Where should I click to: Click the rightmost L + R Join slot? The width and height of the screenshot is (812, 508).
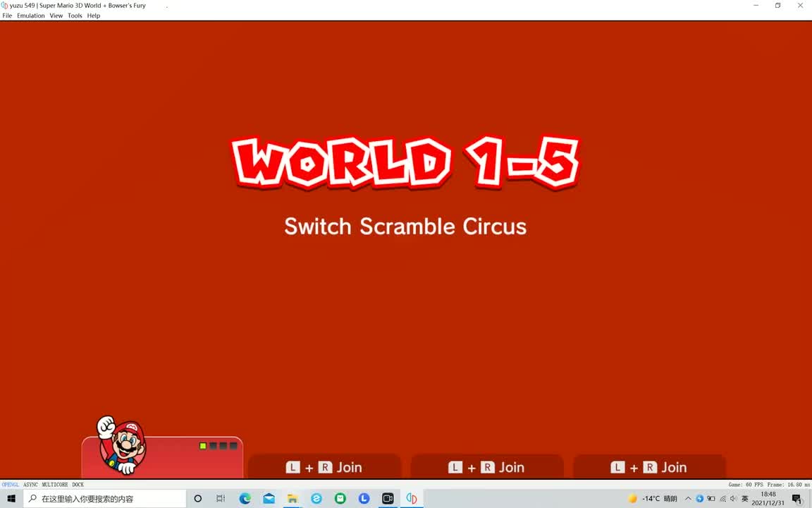click(x=649, y=466)
